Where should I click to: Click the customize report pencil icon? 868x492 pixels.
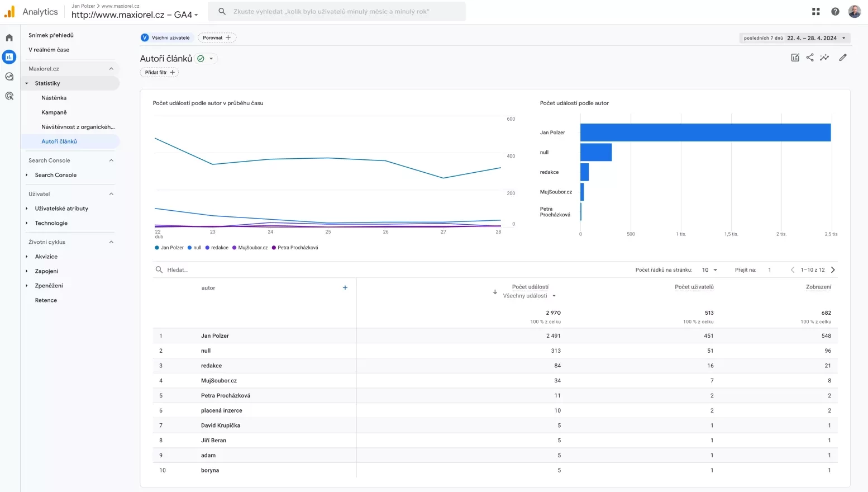click(843, 58)
